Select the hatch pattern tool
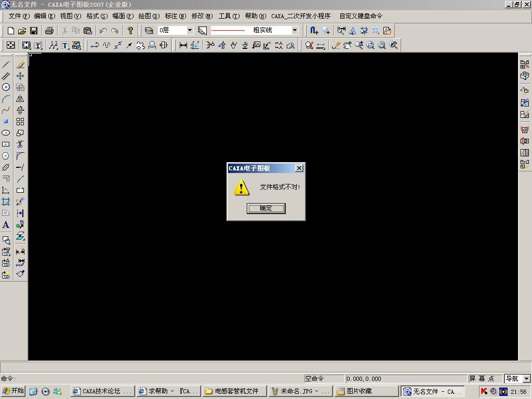This screenshot has width=532, height=399. [6, 202]
